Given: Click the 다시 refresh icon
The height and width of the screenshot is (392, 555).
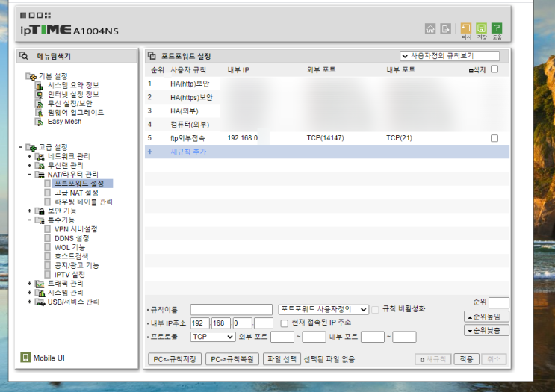Looking at the screenshot, I should (466, 28).
